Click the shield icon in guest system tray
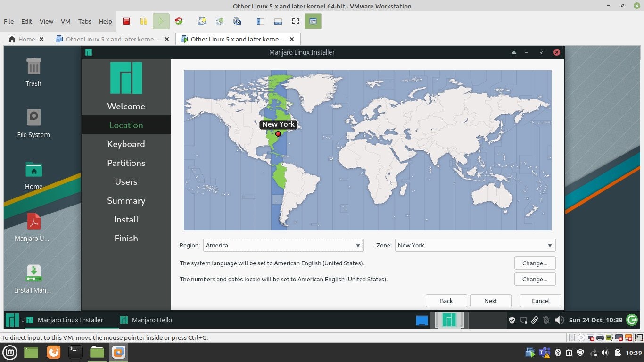644x362 pixels. pos(512,320)
